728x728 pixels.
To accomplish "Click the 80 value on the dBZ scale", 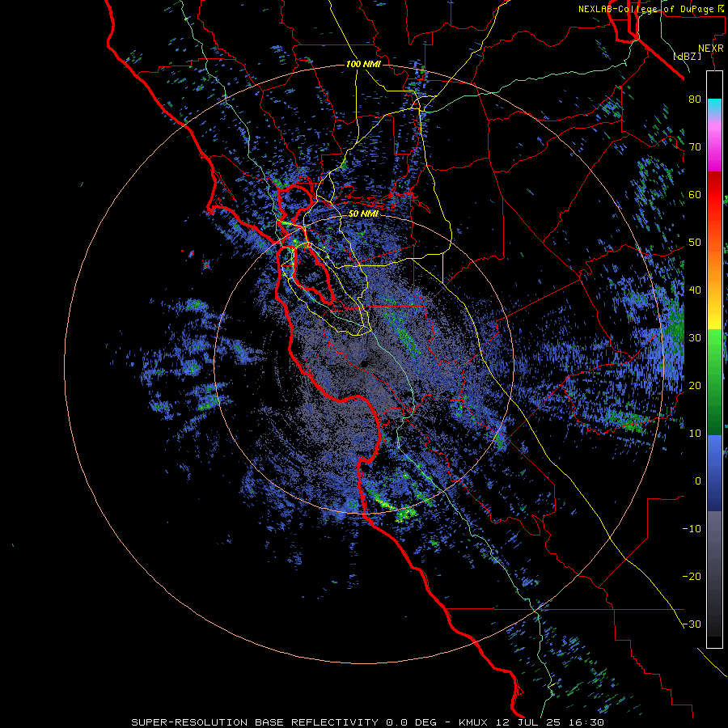I will (x=695, y=99).
